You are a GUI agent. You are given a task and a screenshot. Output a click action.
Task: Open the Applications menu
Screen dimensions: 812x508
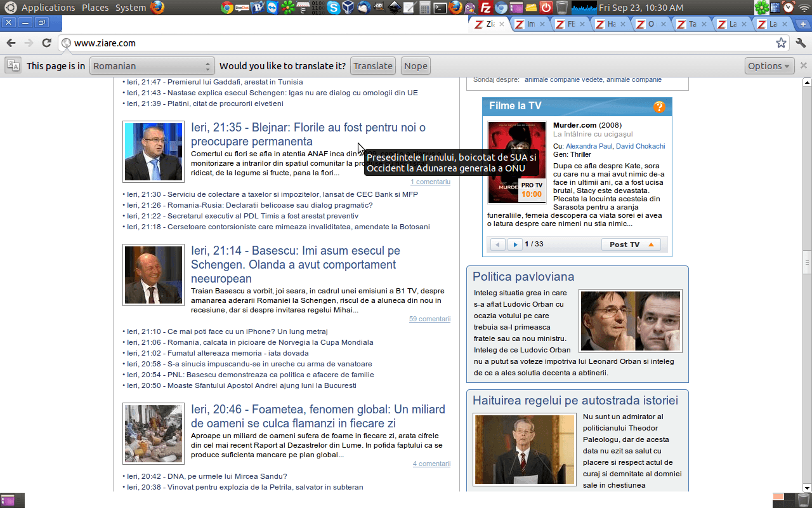coord(48,8)
